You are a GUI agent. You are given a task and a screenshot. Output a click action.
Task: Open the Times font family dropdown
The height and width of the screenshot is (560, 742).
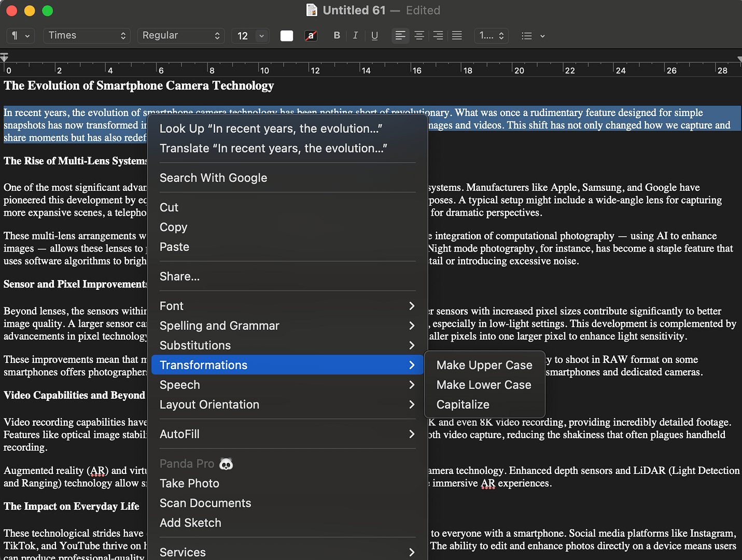[86, 36]
